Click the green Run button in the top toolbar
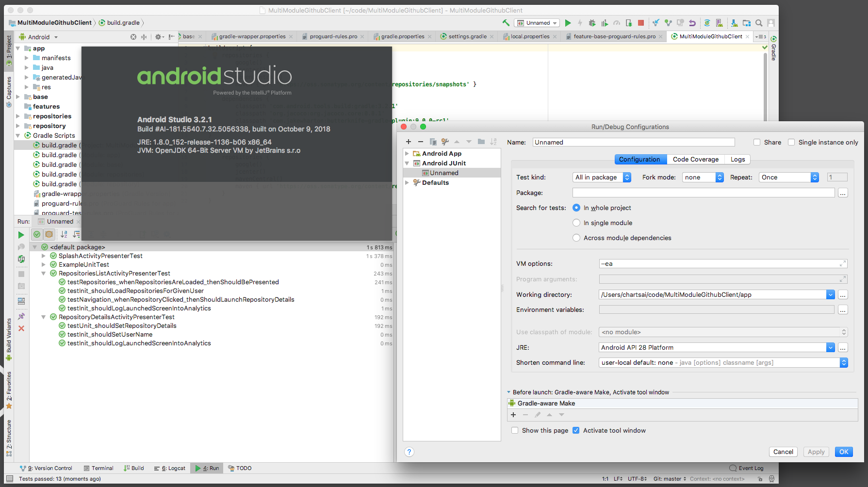The image size is (868, 487). [568, 23]
